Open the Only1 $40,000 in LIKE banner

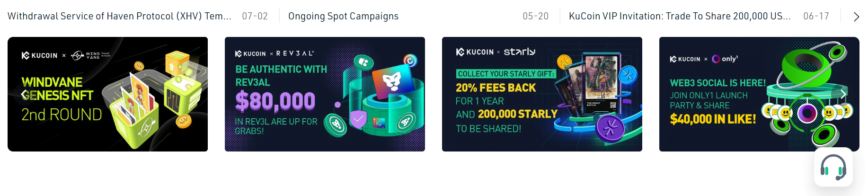759,94
